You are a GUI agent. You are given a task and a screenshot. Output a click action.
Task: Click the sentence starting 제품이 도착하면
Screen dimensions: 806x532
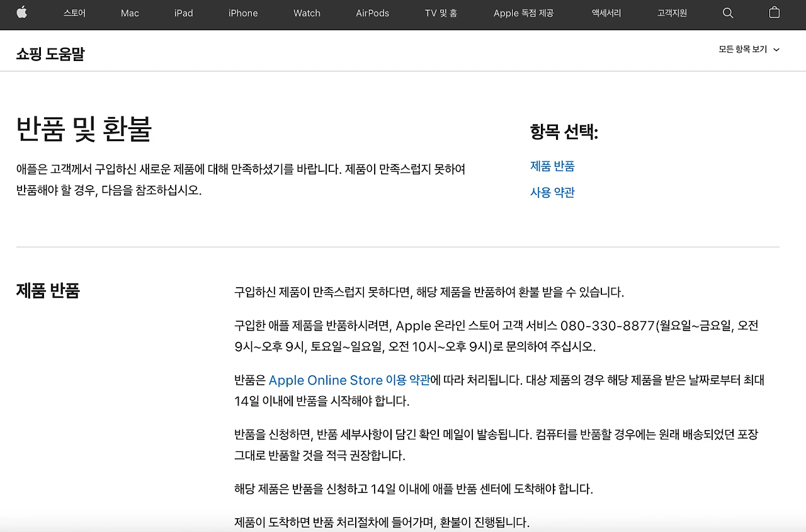pos(382,523)
